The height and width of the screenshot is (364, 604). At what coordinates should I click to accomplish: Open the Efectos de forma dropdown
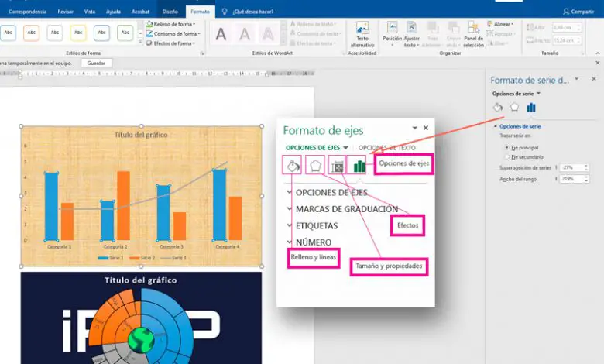coord(170,43)
